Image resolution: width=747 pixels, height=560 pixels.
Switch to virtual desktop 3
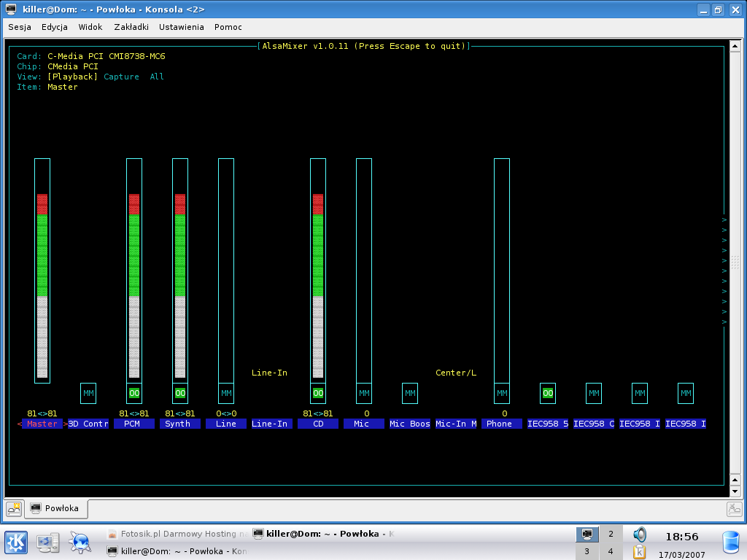pyautogui.click(x=587, y=551)
